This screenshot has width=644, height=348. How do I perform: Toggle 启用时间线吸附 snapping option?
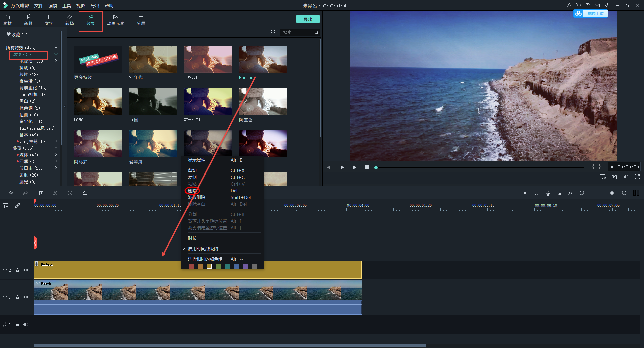(203, 249)
